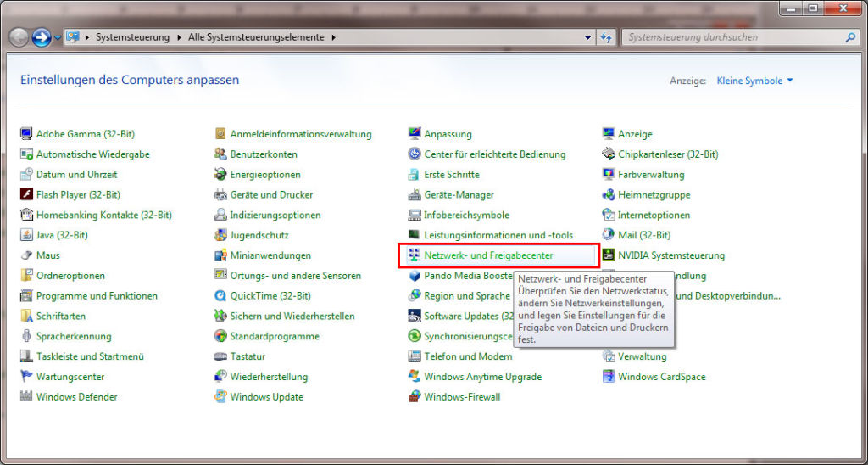Select the Systemsteuerung breadcrumb segment
Screen dimensions: 868x465
pyautogui.click(x=133, y=37)
